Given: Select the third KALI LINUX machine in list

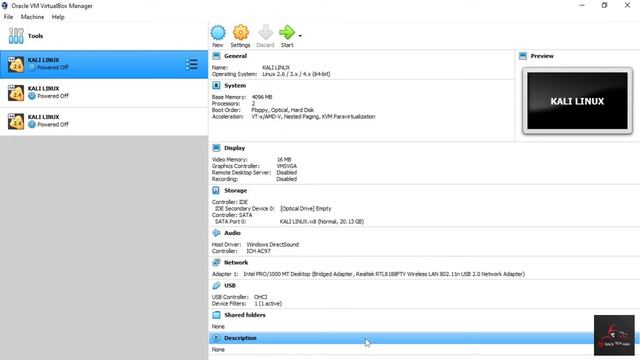Looking at the screenshot, I should pos(104,122).
